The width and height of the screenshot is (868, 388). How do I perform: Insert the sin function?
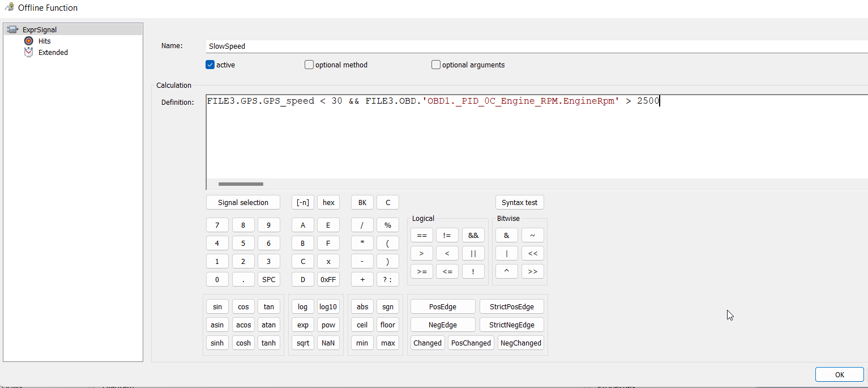point(217,306)
